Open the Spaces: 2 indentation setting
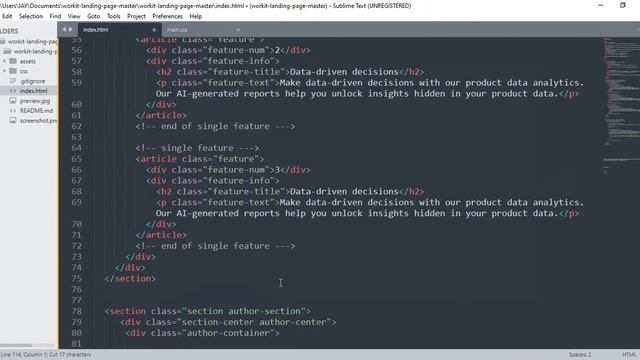This screenshot has width=640, height=360. pos(580,355)
